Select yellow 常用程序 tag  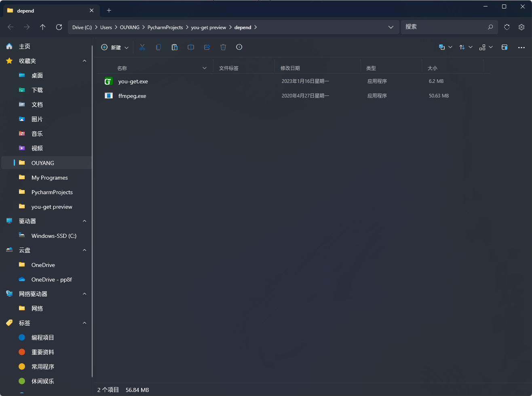[x=47, y=367]
